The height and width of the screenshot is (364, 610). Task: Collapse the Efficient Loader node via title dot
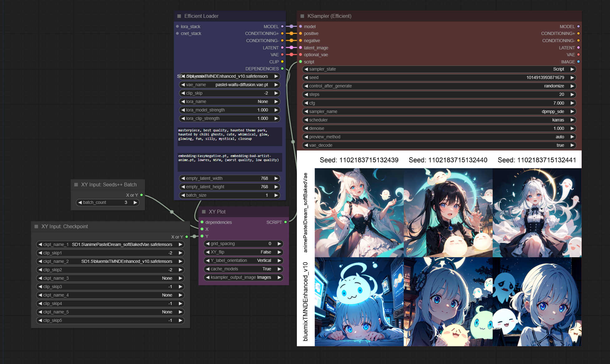[x=179, y=16]
